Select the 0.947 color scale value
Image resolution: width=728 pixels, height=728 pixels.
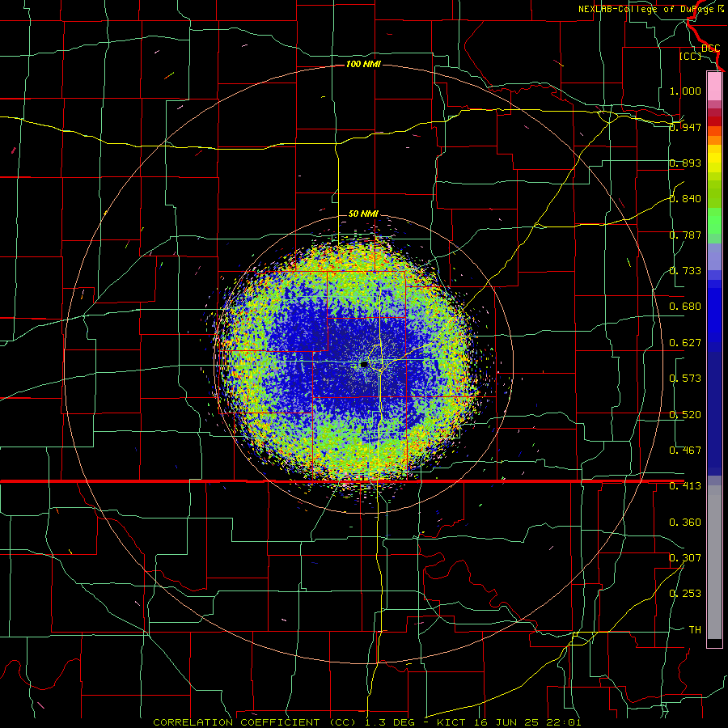(x=685, y=127)
